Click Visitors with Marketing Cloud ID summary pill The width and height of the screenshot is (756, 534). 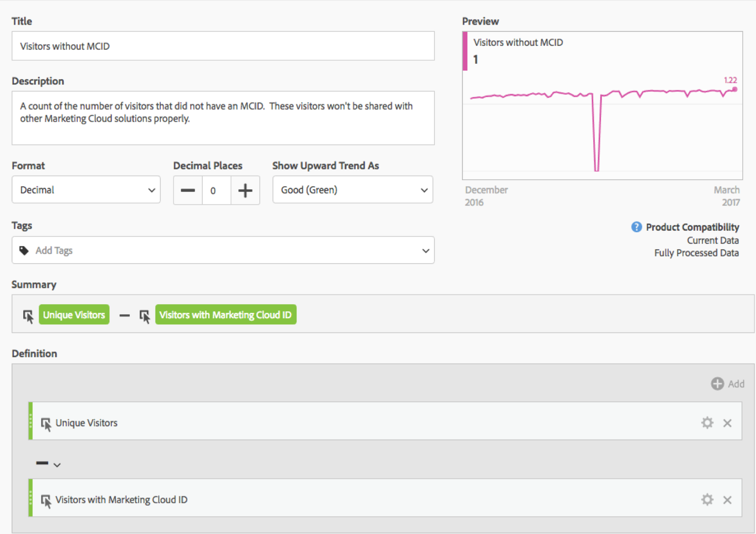pos(225,315)
